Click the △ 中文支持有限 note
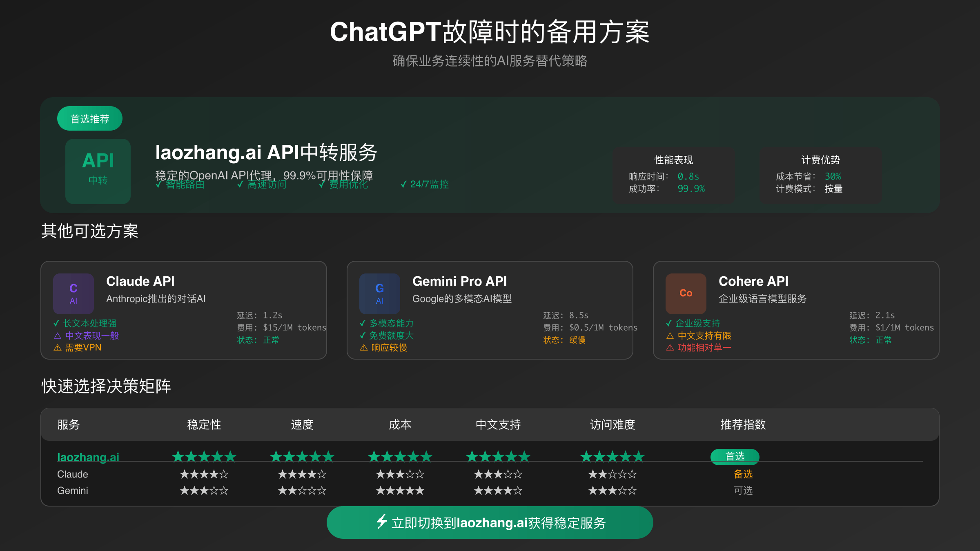The width and height of the screenshot is (980, 551). [699, 335]
